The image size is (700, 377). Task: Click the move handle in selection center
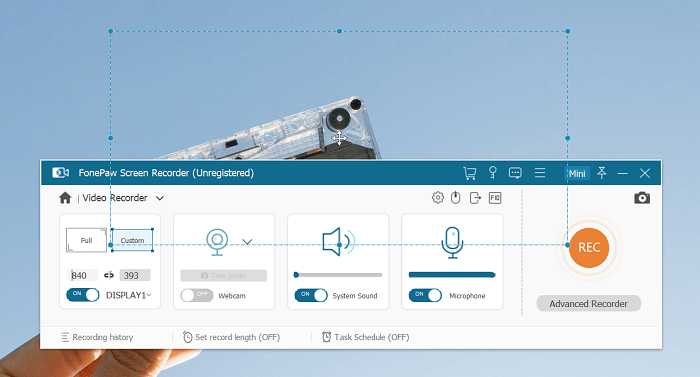point(339,138)
